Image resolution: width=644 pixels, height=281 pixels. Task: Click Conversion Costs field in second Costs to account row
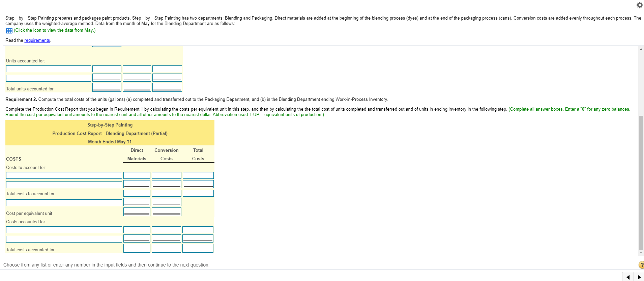[x=167, y=184]
